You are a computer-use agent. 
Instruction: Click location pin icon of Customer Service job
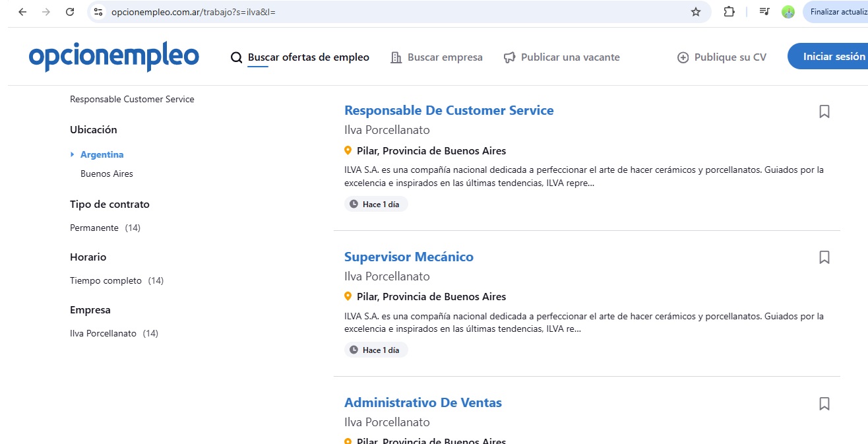pos(348,150)
